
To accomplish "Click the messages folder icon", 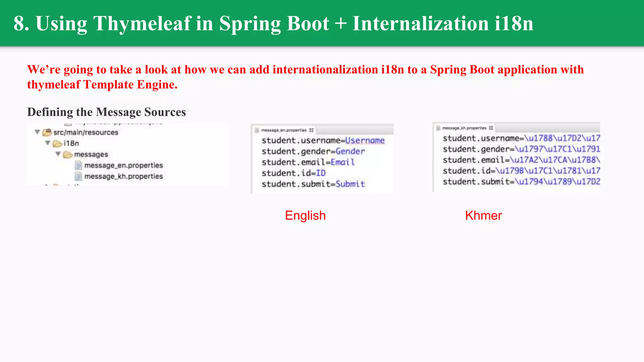I will click(68, 155).
